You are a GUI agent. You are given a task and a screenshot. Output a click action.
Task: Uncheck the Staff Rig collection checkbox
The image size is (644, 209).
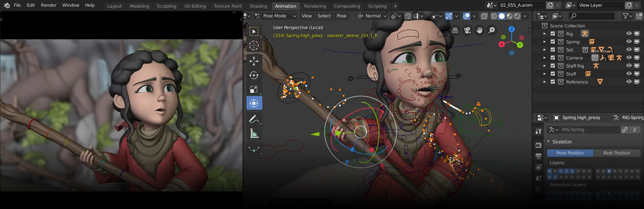click(553, 66)
